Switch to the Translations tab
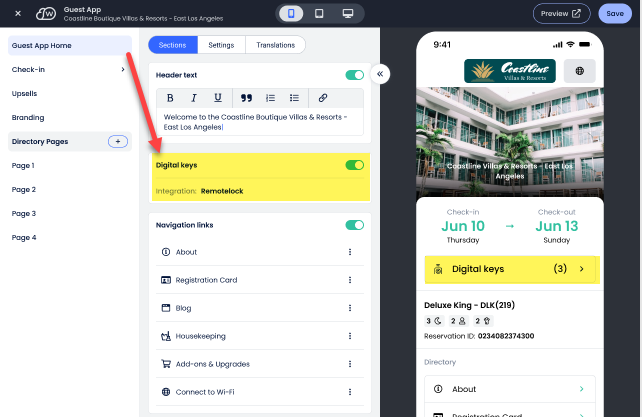 point(276,45)
